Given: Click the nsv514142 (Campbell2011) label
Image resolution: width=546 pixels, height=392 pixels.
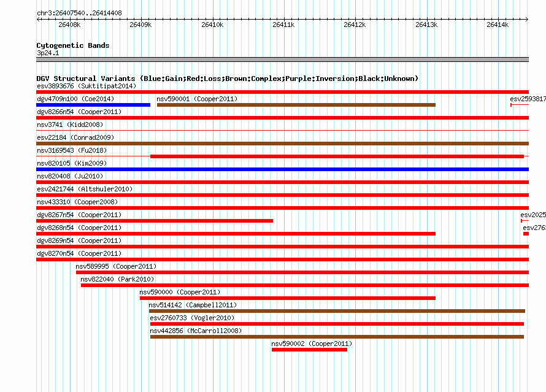Looking at the screenshot, I should point(193,305).
